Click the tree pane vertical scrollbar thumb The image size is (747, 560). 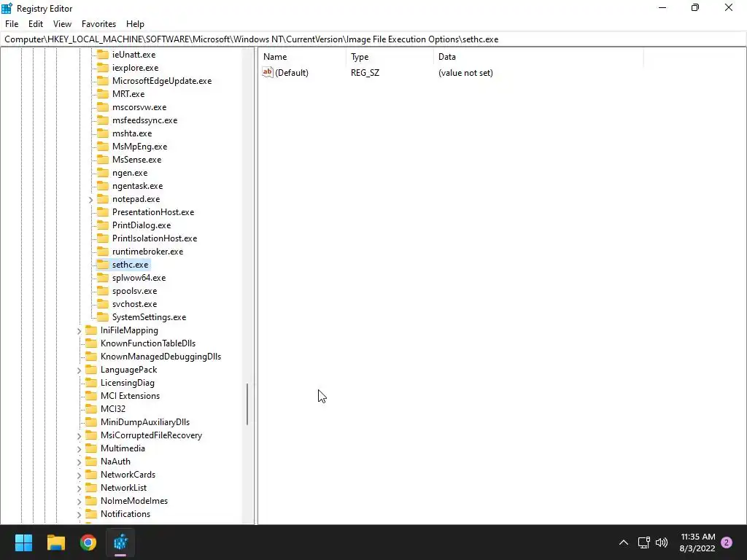247,404
